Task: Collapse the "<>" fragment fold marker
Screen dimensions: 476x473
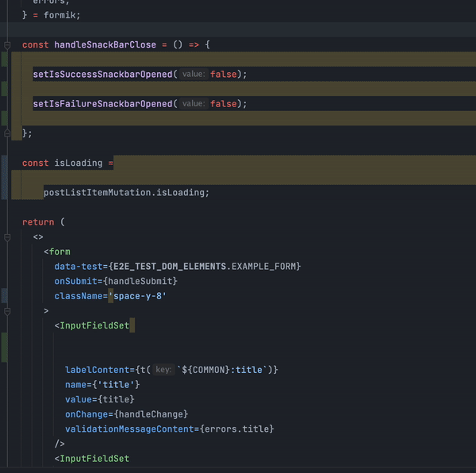Action: click(7, 236)
